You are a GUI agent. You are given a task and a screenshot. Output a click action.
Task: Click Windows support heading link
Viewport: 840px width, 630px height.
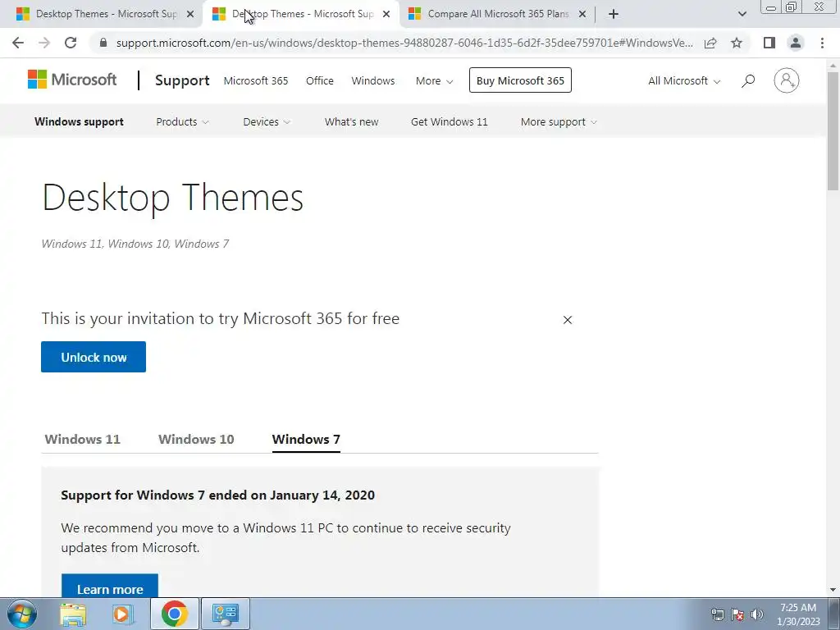tap(80, 121)
